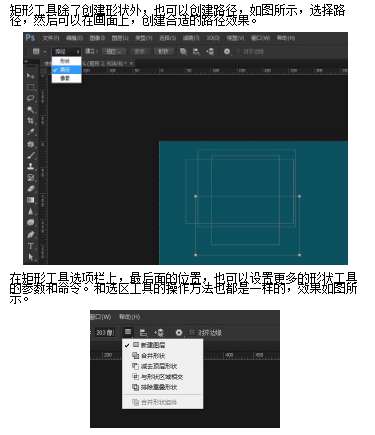
Task: Select the Path Selection arrow tool
Action: pyautogui.click(x=31, y=257)
